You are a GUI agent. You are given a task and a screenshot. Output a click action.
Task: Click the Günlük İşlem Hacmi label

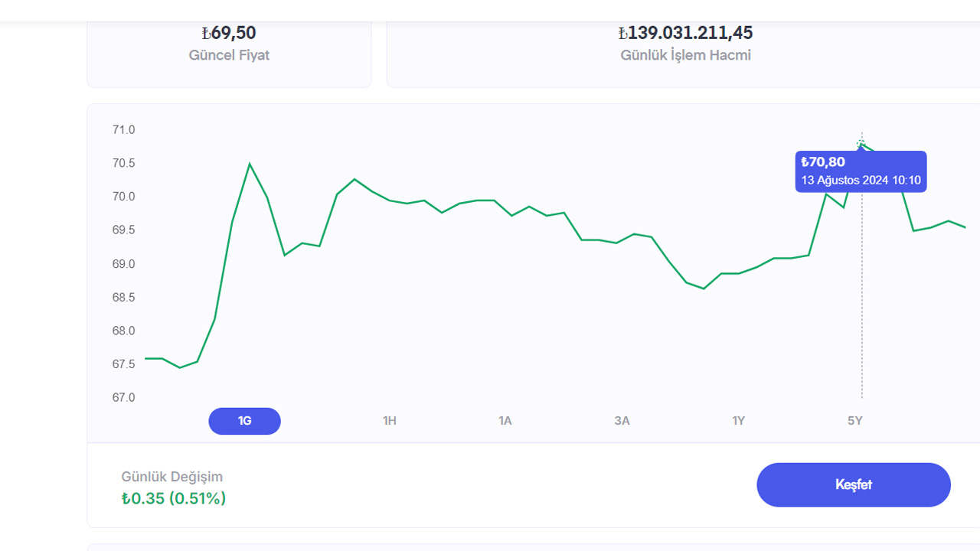pyautogui.click(x=685, y=55)
